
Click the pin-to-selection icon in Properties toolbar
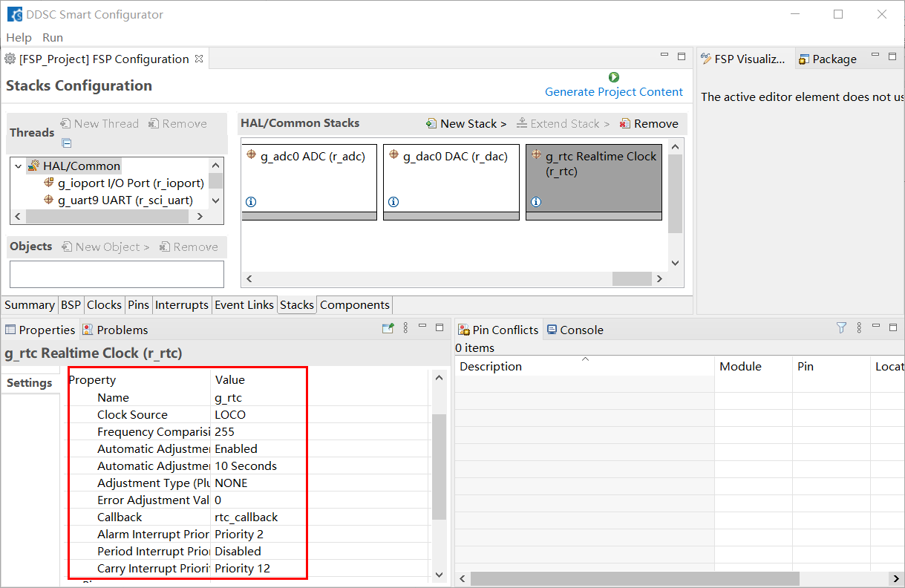tap(388, 327)
